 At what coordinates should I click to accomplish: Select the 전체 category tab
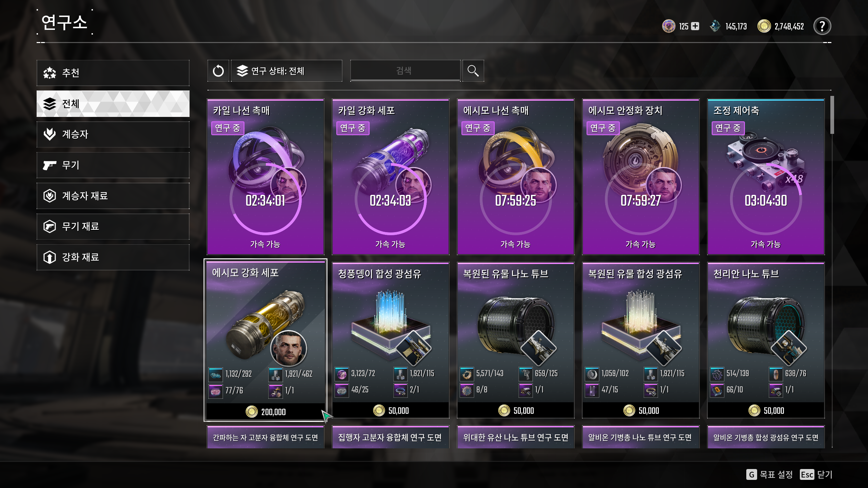113,104
